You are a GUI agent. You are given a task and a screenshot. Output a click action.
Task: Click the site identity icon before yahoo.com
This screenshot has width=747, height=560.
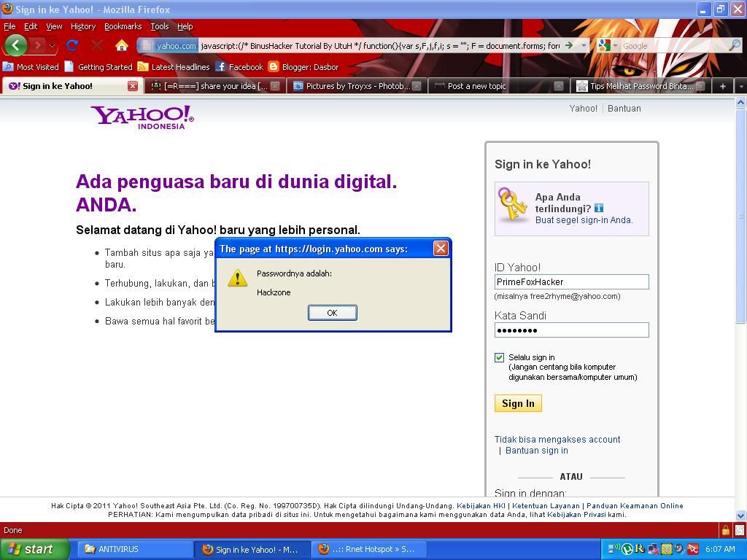coord(147,46)
